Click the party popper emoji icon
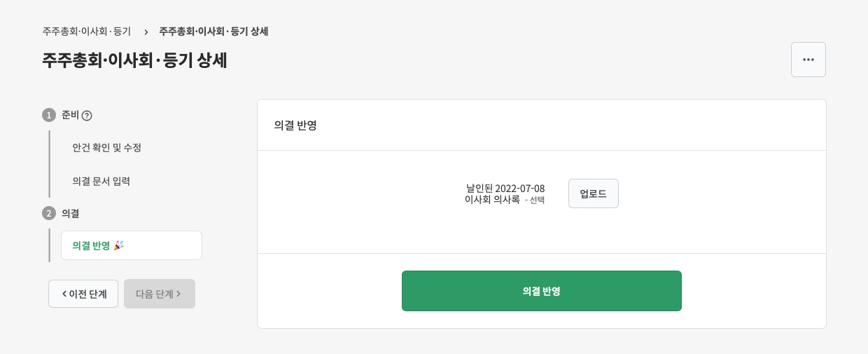Viewport: 868px width, 354px height. click(119, 245)
